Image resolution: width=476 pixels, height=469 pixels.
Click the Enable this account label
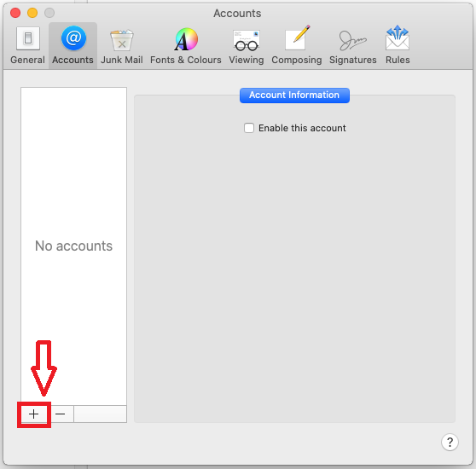[x=302, y=128]
